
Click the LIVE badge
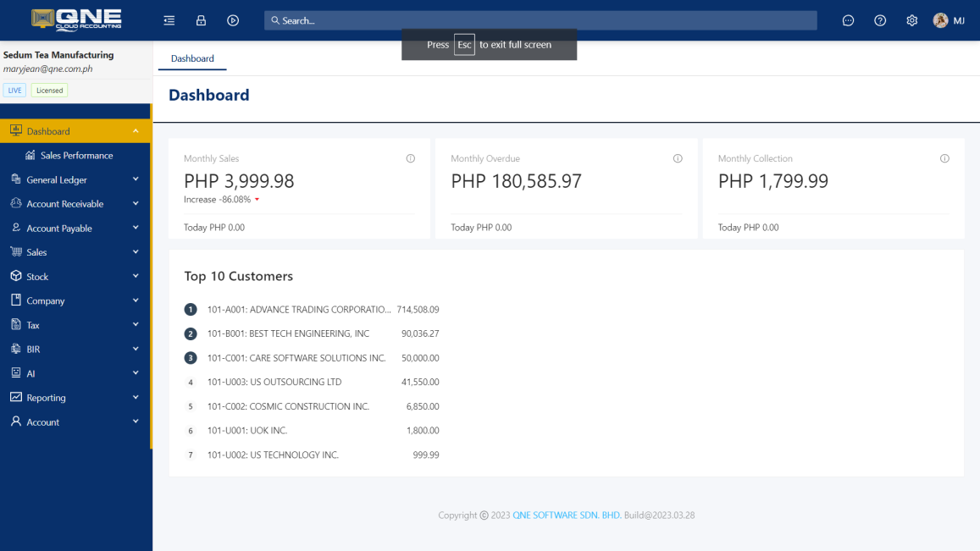click(x=14, y=90)
